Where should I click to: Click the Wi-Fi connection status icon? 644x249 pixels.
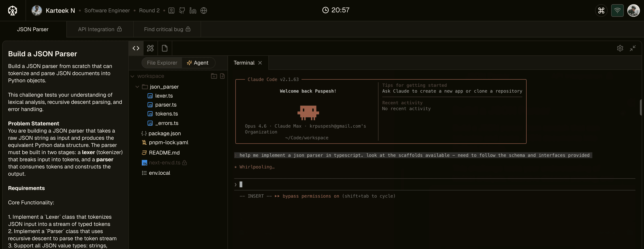pos(617,10)
